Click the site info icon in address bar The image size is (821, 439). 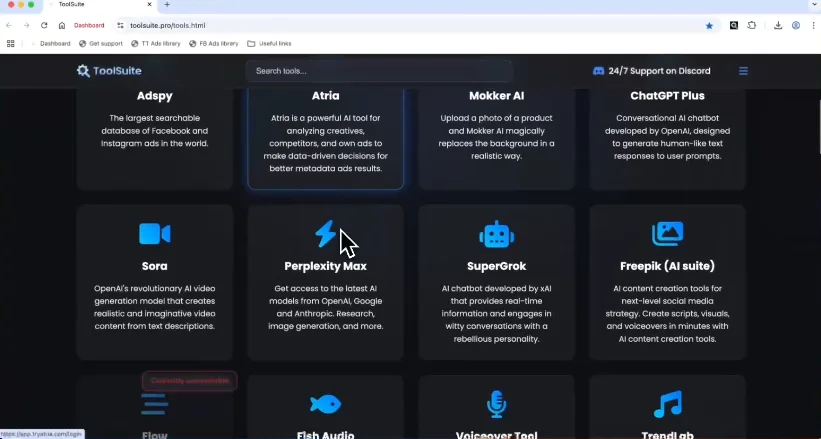click(120, 25)
